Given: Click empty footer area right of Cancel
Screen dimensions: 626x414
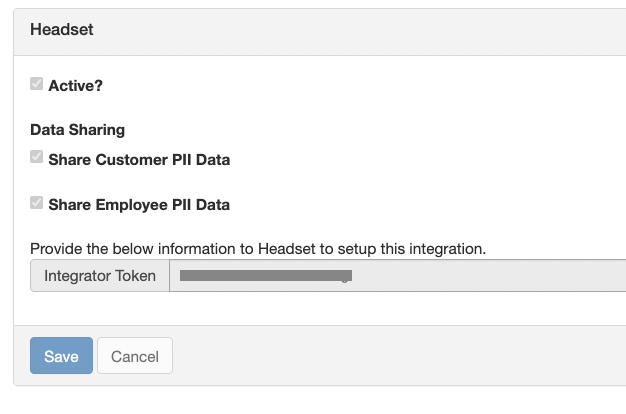Looking at the screenshot, I should coord(400,356).
